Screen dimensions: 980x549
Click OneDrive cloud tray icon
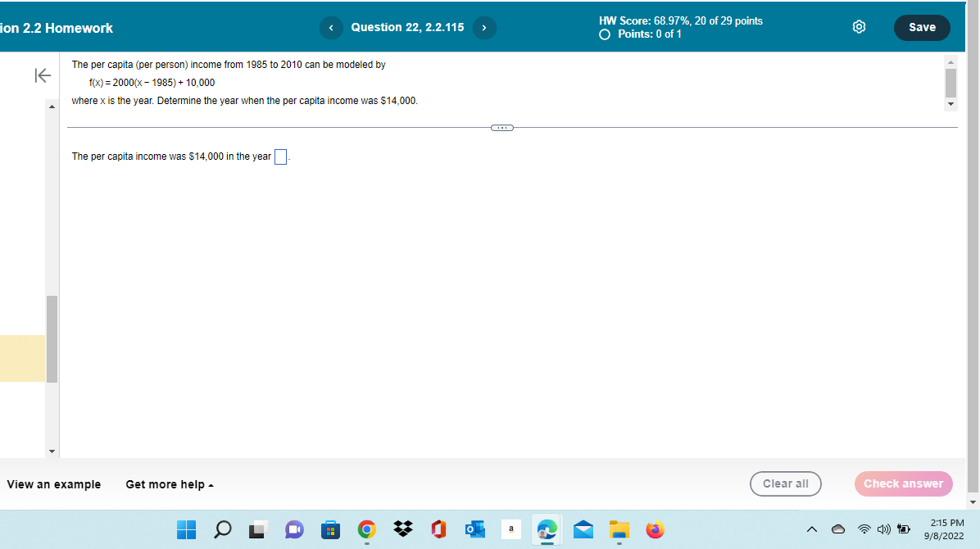point(838,529)
